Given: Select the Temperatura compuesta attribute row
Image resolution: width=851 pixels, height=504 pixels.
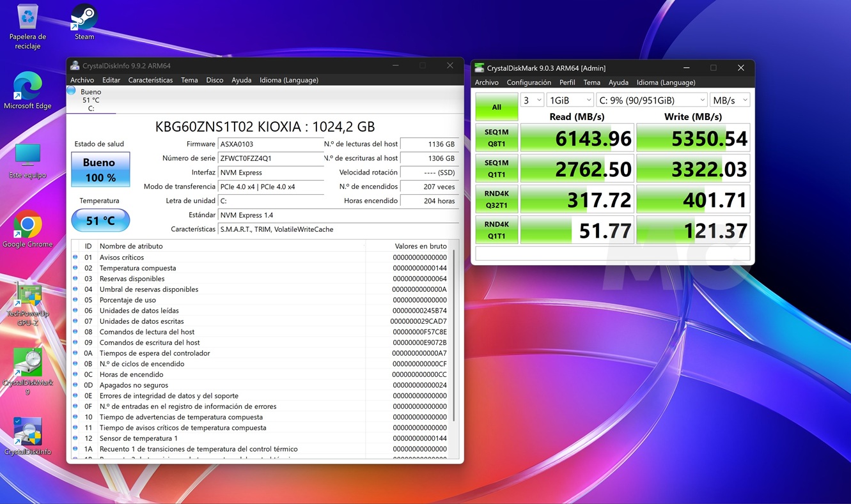Looking at the screenshot, I should click(261, 268).
